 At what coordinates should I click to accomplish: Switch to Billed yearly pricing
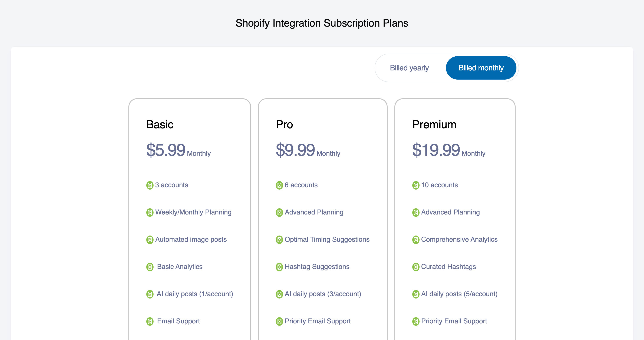(409, 68)
